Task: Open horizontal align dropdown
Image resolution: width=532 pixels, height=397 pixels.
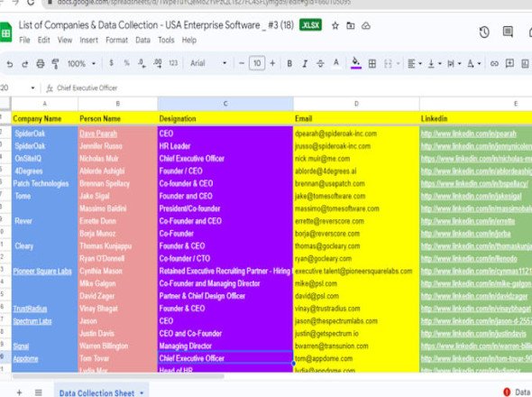Action: tap(415, 63)
